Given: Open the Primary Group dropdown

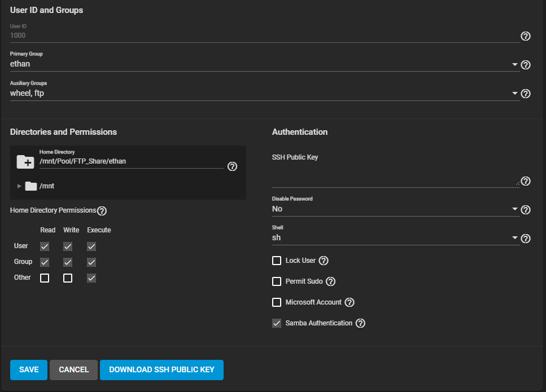Looking at the screenshot, I should (x=265, y=64).
